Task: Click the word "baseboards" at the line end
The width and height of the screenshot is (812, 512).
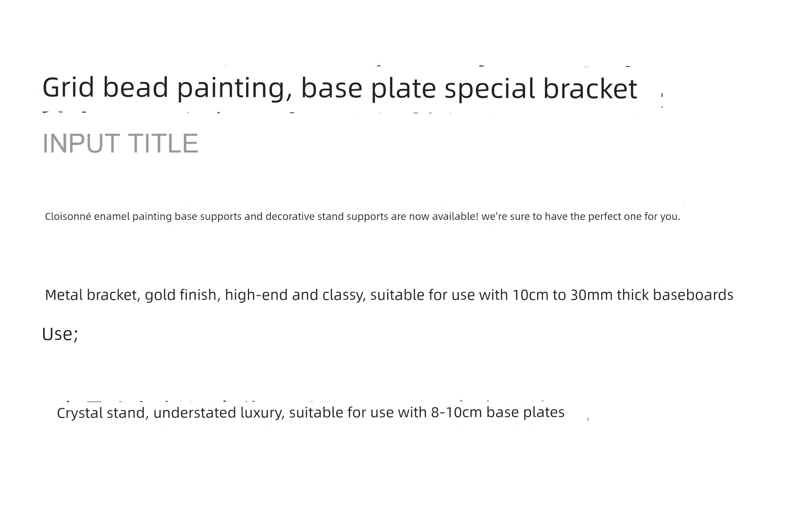Action: click(693, 295)
